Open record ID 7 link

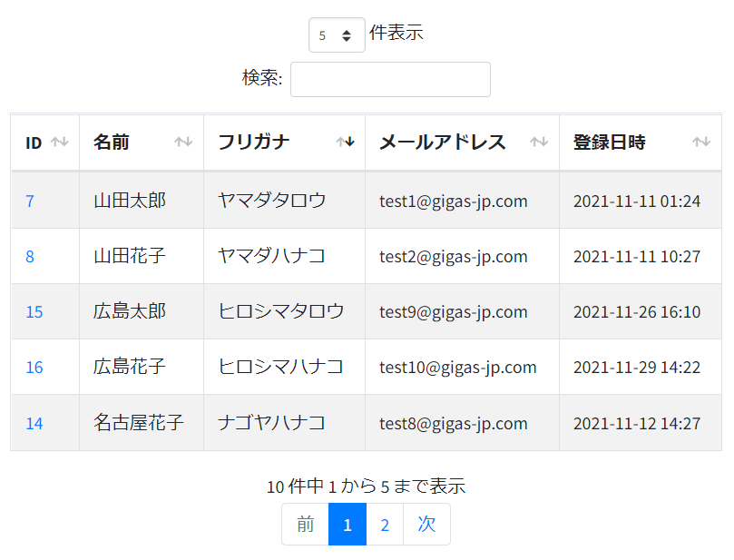tap(30, 201)
